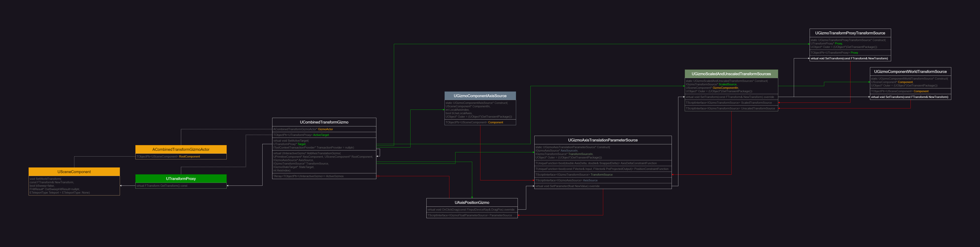
Task: Select the UGizmoComponentAxisSource header box
Action: click(x=480, y=96)
